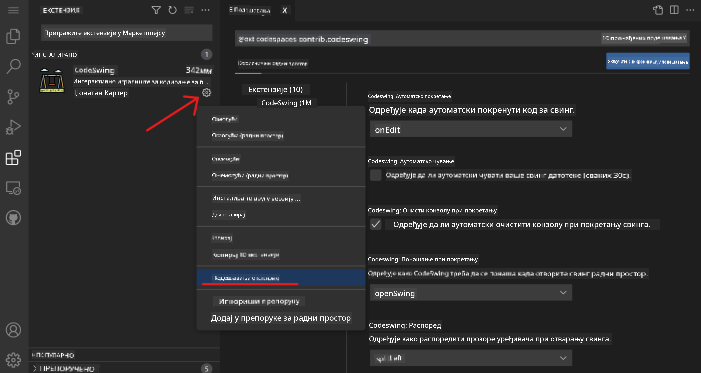Click the Marketplace extensions search field
Viewport: 701px width, 373px height.
[x=127, y=33]
